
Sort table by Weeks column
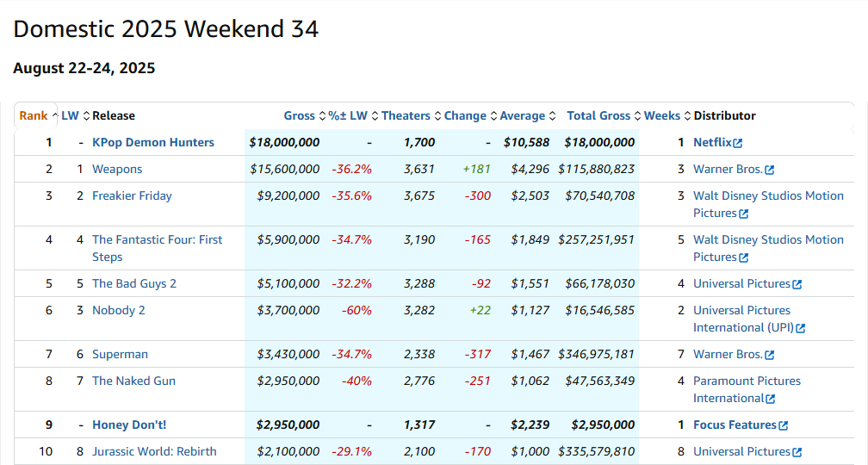(x=661, y=115)
